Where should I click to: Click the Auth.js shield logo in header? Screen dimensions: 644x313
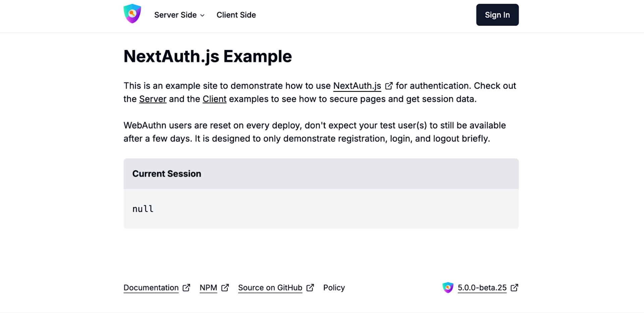point(132,14)
